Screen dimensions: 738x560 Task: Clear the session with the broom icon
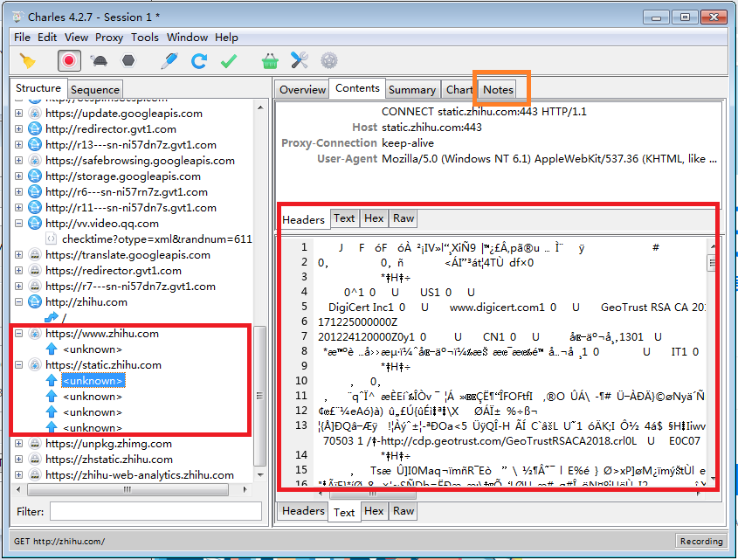click(27, 61)
